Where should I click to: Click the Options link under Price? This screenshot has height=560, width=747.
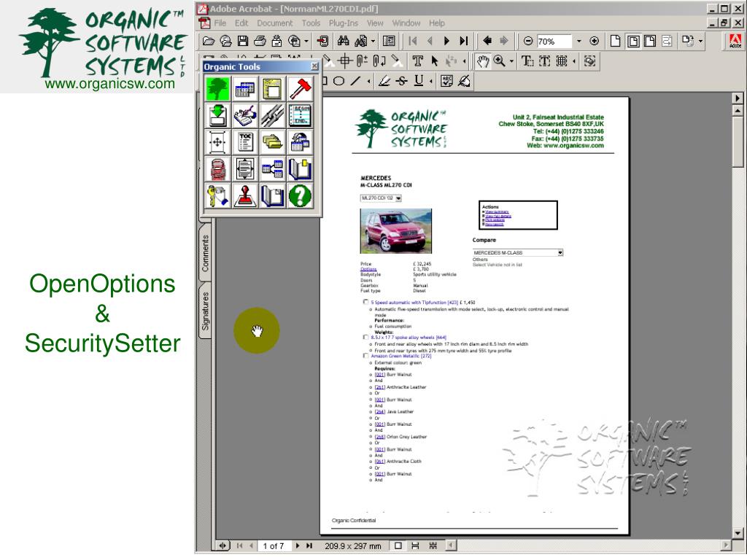pyautogui.click(x=368, y=269)
